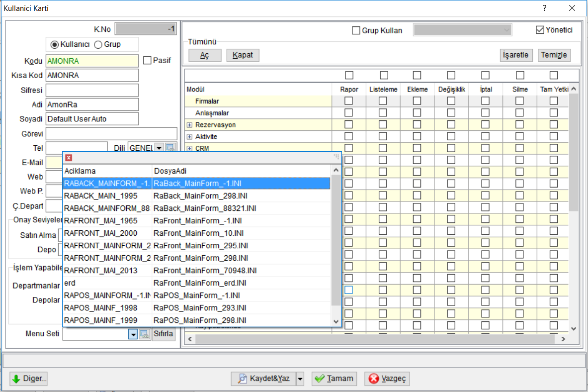This screenshot has width=588, height=392.
Task: Click the Kısa Kod input field
Action: (x=92, y=75)
